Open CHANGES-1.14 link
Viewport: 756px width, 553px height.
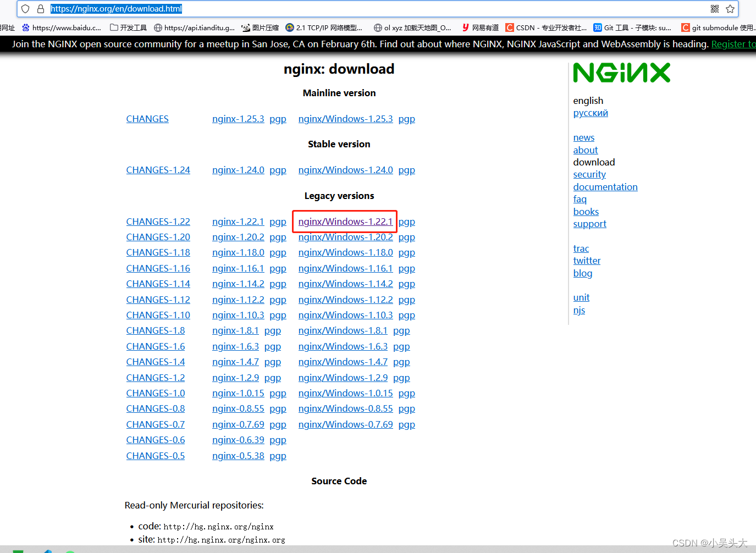[158, 284]
